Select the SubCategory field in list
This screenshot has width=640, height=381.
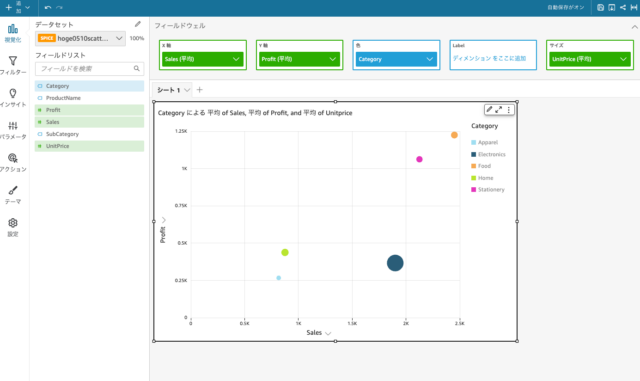pyautogui.click(x=89, y=134)
